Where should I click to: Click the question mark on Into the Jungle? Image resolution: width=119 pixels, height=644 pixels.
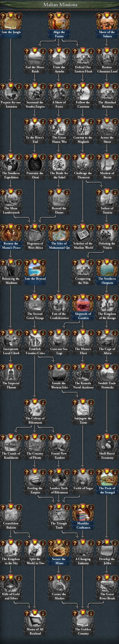click(x=3, y=16)
